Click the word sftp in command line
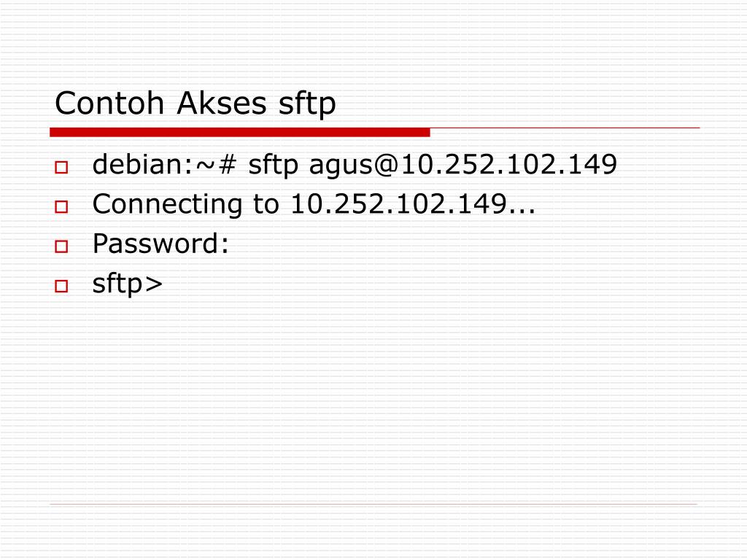 (274, 166)
